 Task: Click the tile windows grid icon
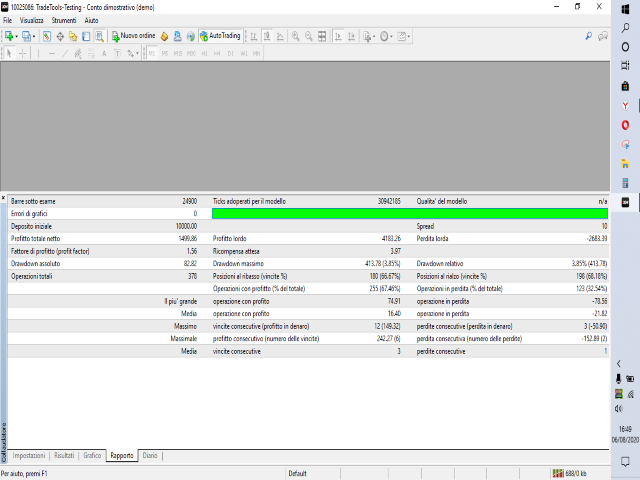click(x=322, y=36)
